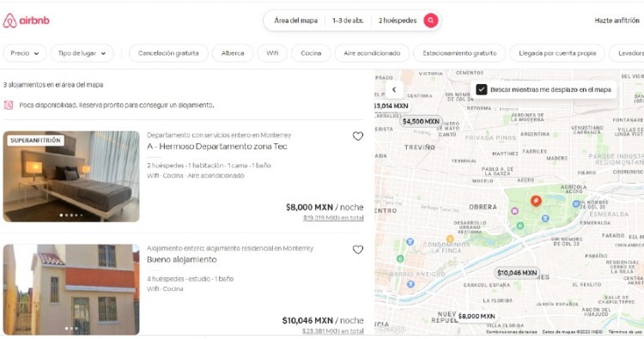Open the Precio dropdown
This screenshot has width=644, height=339.
(25, 53)
